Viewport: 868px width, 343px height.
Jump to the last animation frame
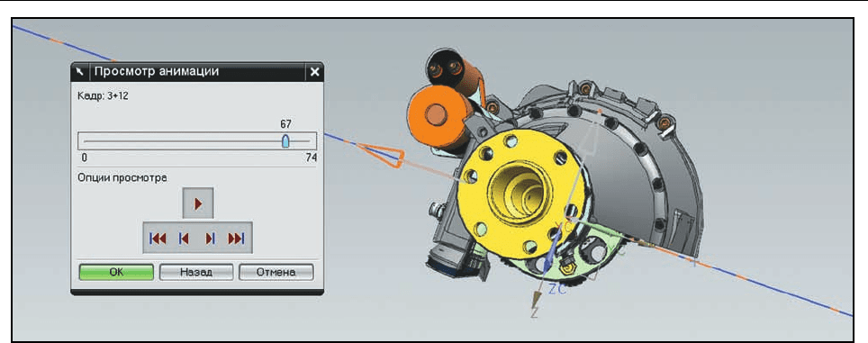[237, 239]
